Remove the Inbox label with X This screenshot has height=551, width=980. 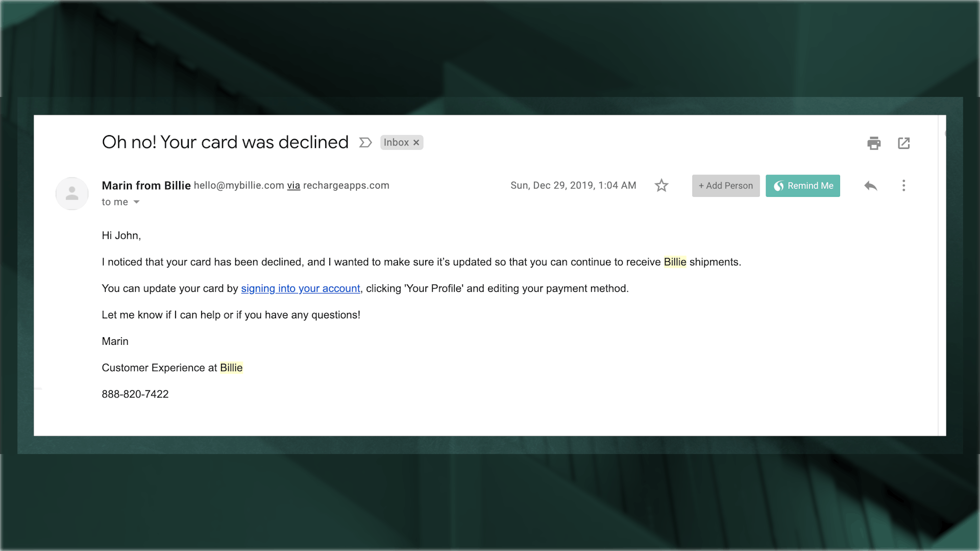(416, 142)
